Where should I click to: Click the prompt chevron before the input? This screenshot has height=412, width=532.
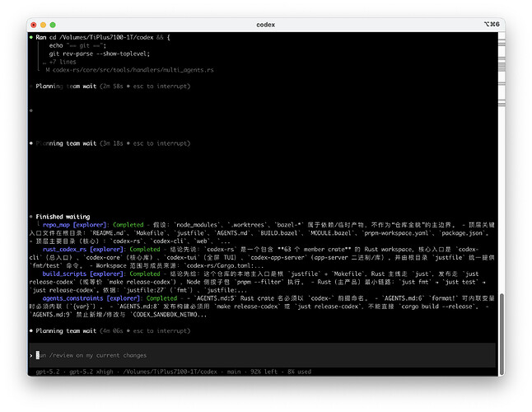pos(31,355)
